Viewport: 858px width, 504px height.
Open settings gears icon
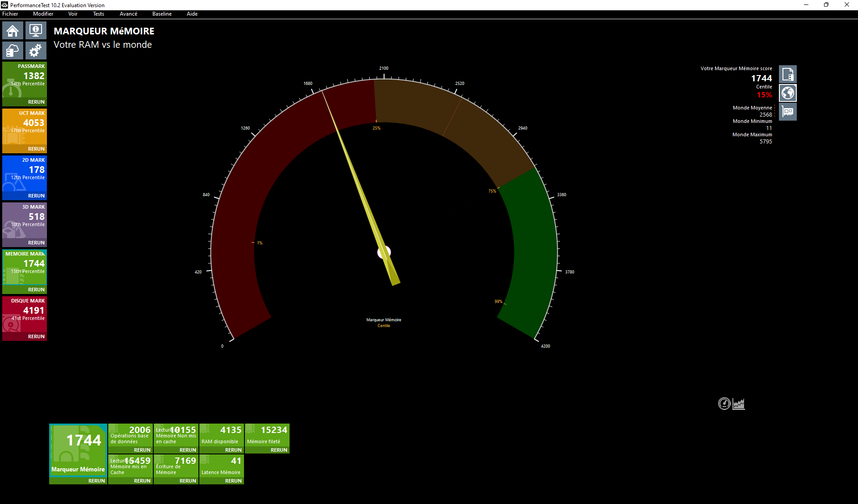[36, 50]
